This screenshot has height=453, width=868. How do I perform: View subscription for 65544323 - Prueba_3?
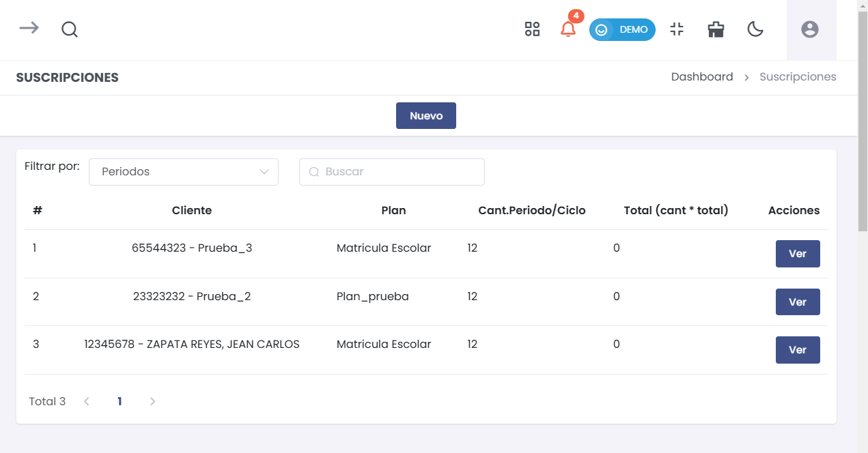point(797,254)
